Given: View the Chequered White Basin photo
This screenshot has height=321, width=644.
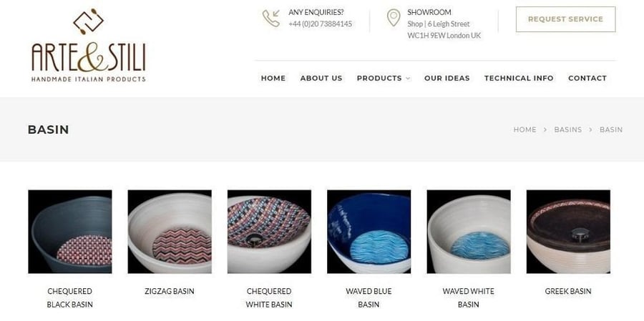Looking at the screenshot, I should [x=269, y=232].
